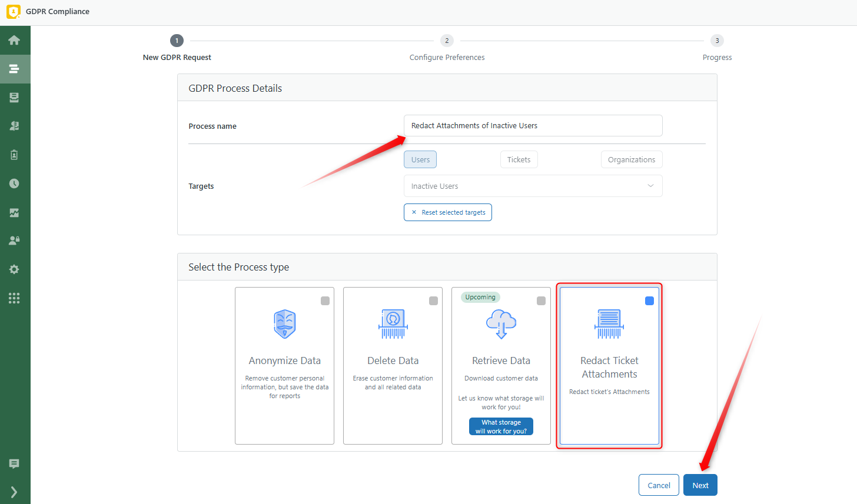Open the user-with-document sidebar icon
Screen dimensions: 857x504
pos(14,126)
